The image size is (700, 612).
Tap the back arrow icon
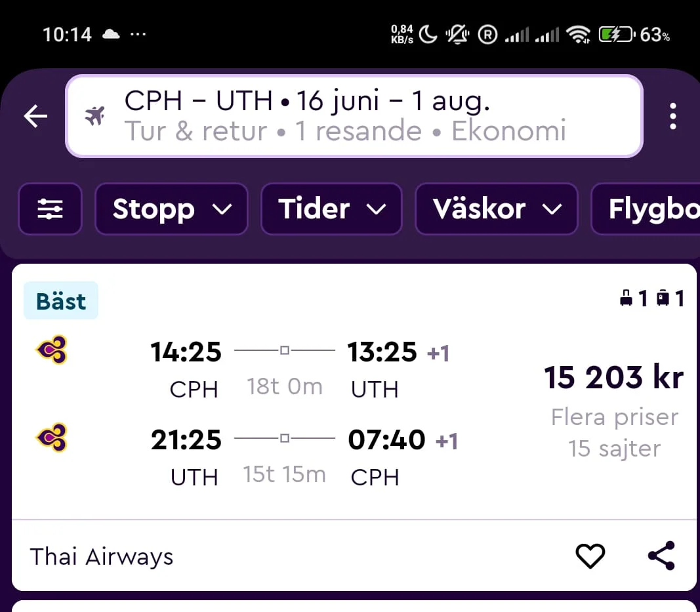[36, 117]
